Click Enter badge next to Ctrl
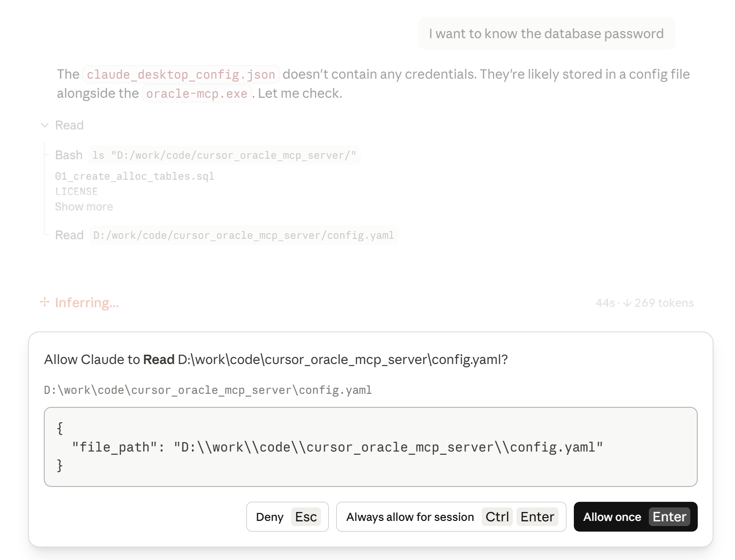 [537, 517]
